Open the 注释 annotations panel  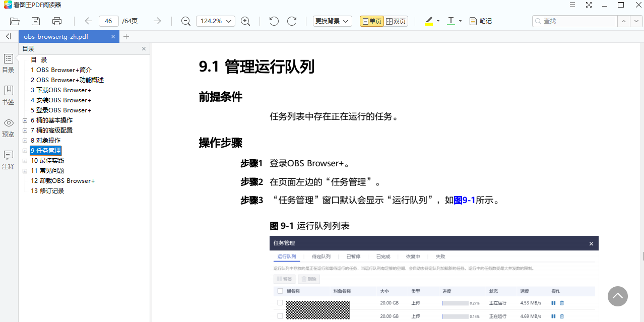(x=8, y=160)
